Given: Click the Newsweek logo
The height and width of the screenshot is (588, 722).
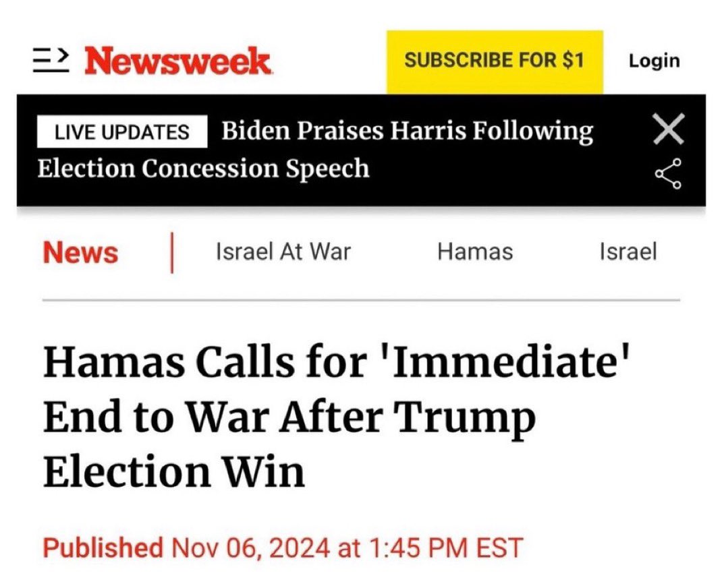Looking at the screenshot, I should (178, 62).
